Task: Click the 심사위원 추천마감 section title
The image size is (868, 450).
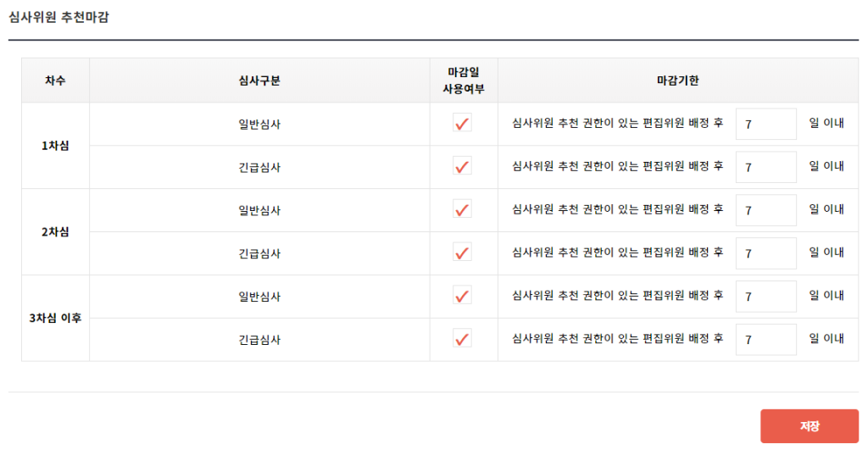Action: [x=58, y=17]
